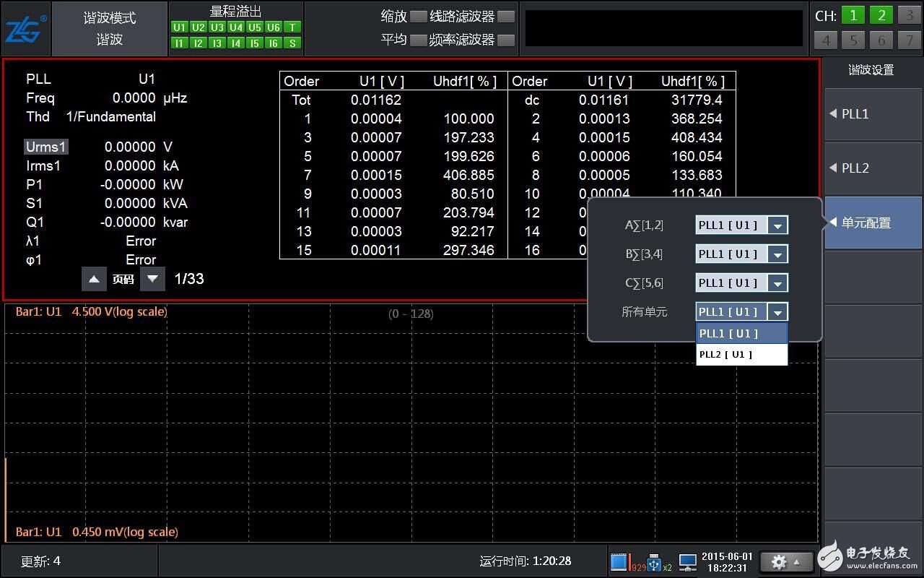Image resolution: width=924 pixels, height=578 pixels.
Task: Click the network computer status icon
Action: (687, 562)
